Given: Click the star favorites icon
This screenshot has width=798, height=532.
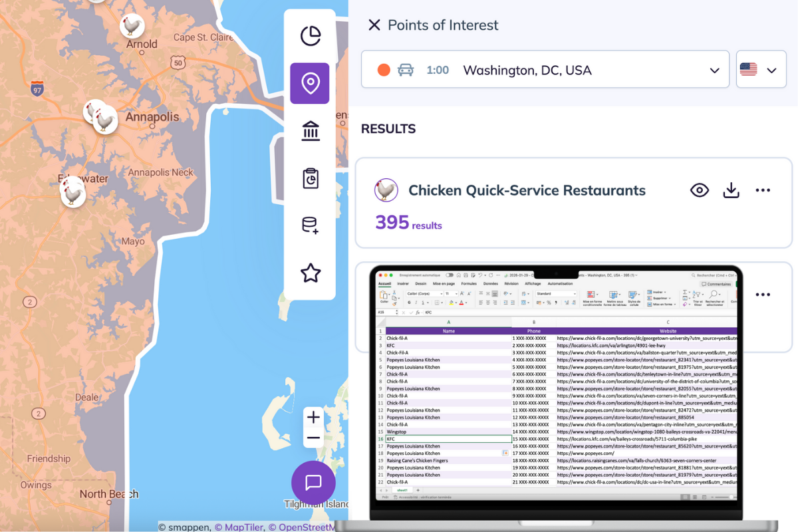Looking at the screenshot, I should [x=310, y=273].
